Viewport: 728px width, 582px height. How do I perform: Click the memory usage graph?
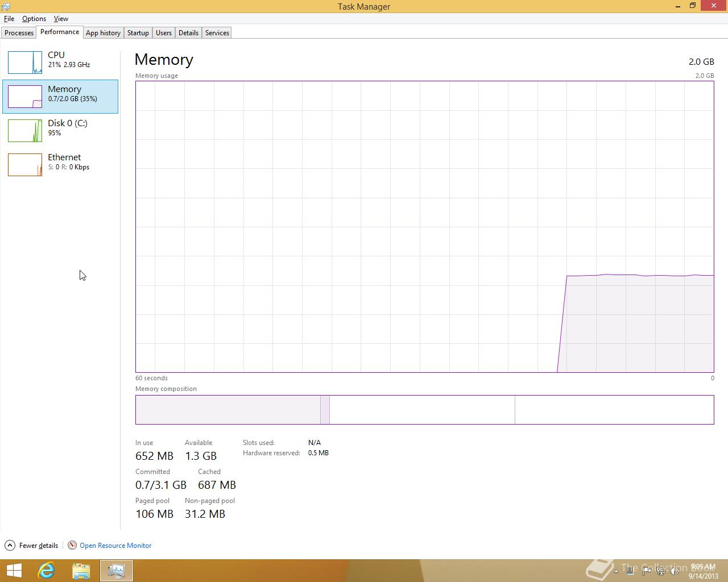pyautogui.click(x=425, y=227)
